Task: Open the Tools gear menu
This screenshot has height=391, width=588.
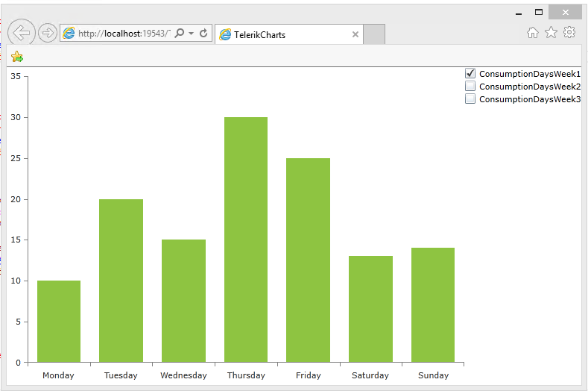Action: [x=569, y=32]
